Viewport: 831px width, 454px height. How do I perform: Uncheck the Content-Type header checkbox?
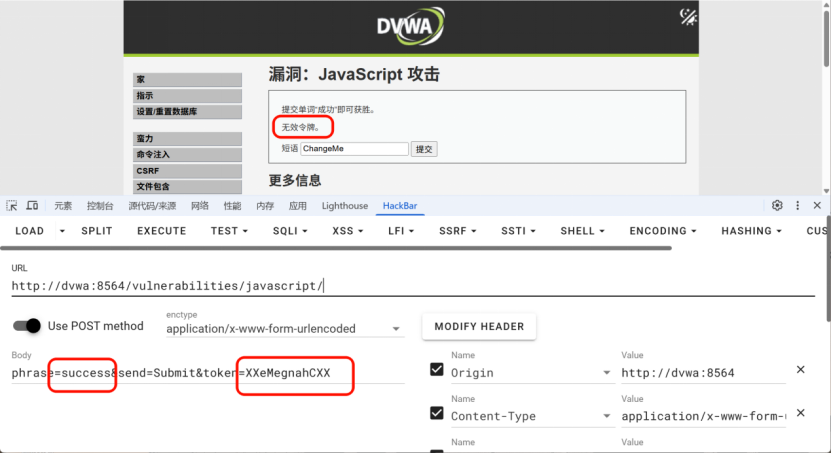[x=437, y=413]
